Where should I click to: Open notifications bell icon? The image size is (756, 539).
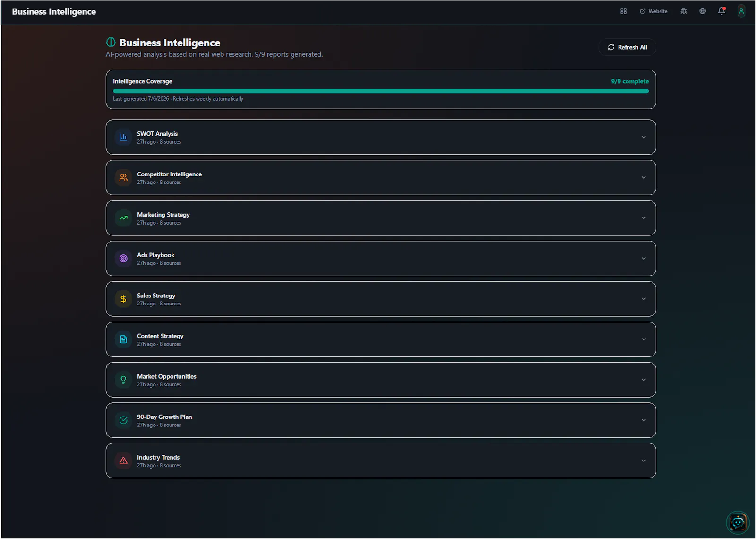722,11
